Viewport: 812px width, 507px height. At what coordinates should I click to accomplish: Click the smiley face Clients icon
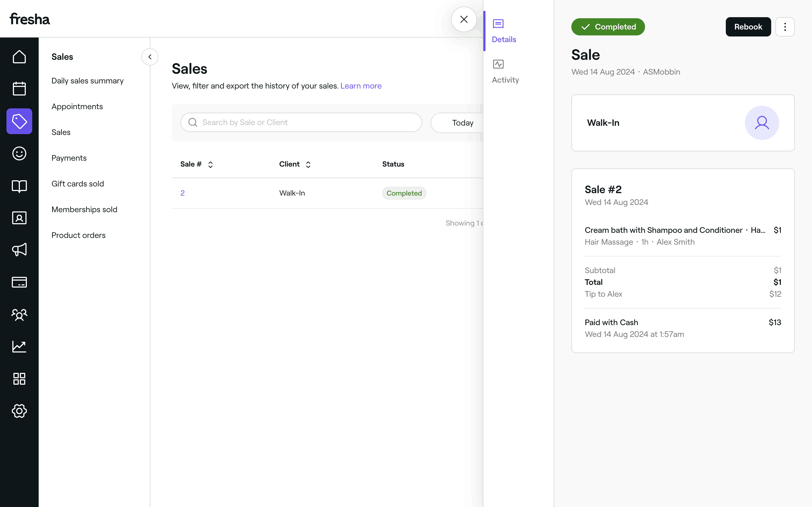click(x=19, y=153)
